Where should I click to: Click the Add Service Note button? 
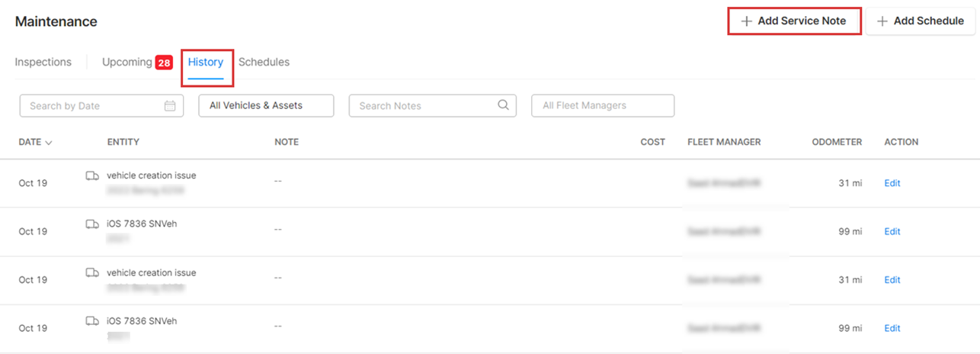pyautogui.click(x=794, y=21)
